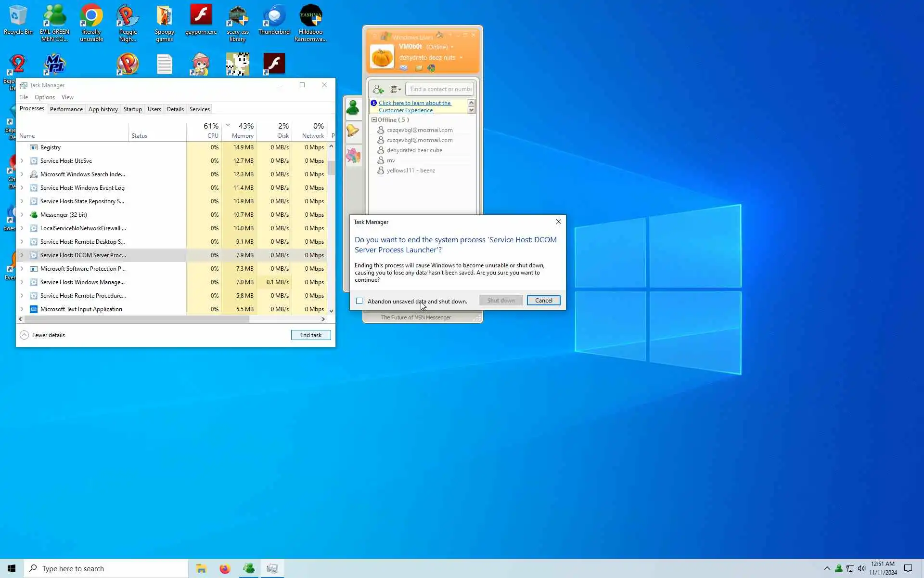Click the horizontal scrollbar in Task Manager
This screenshot has width=924, height=578.
point(137,319)
